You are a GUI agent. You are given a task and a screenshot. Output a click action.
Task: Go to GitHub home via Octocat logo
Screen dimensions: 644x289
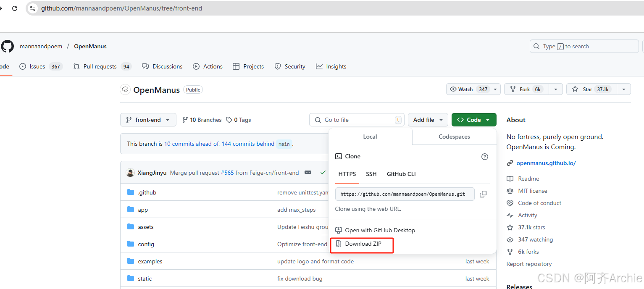[7, 46]
